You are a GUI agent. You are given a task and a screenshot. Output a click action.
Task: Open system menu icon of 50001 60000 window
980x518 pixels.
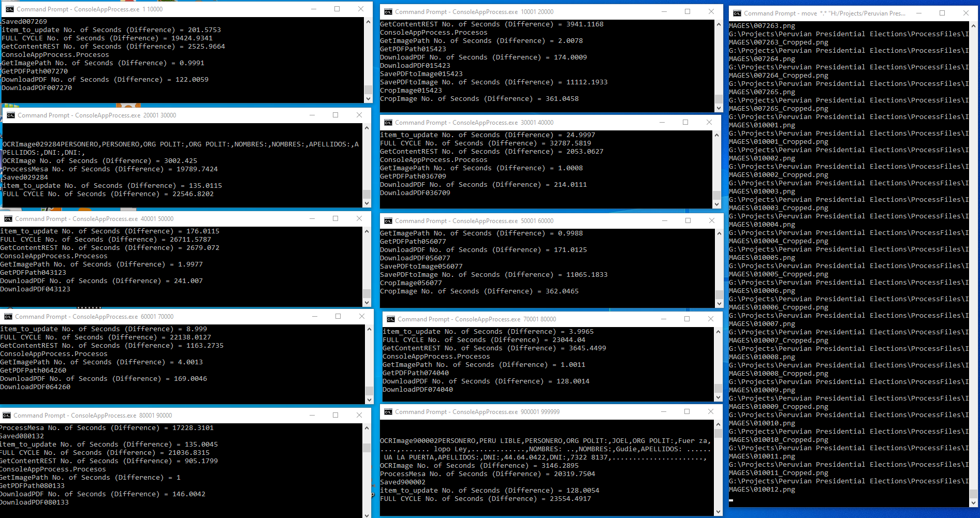(x=388, y=221)
